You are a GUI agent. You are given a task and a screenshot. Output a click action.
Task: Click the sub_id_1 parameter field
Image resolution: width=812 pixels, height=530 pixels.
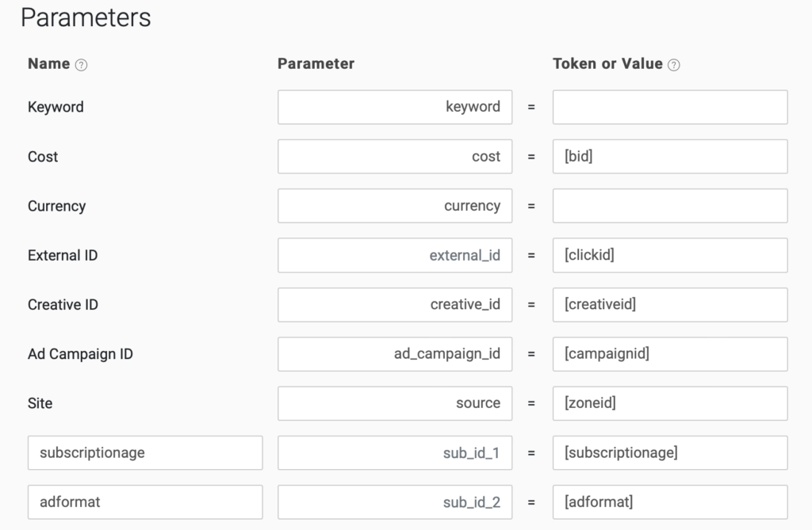(394, 453)
